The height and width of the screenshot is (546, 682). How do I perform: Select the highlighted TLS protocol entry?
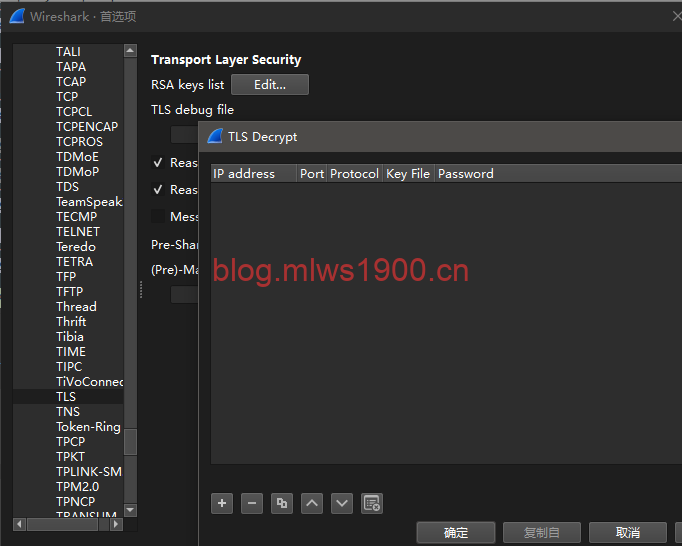click(66, 397)
